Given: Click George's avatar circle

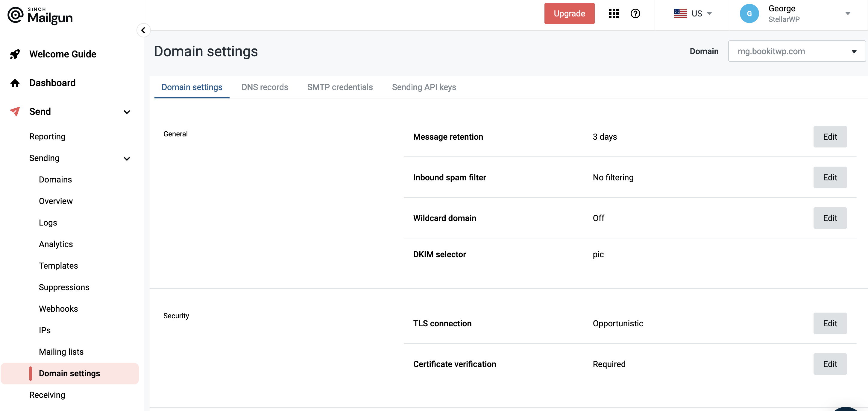Looking at the screenshot, I should coord(749,13).
